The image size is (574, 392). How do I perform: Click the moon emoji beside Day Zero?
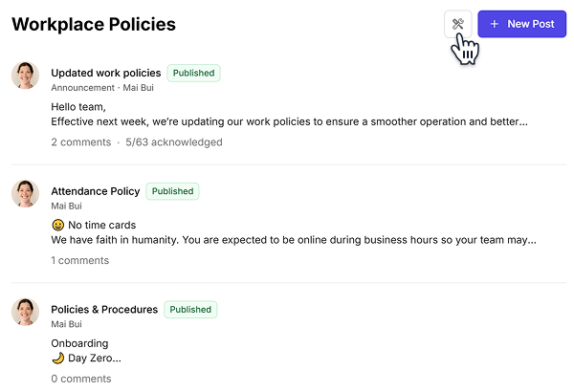click(57, 358)
